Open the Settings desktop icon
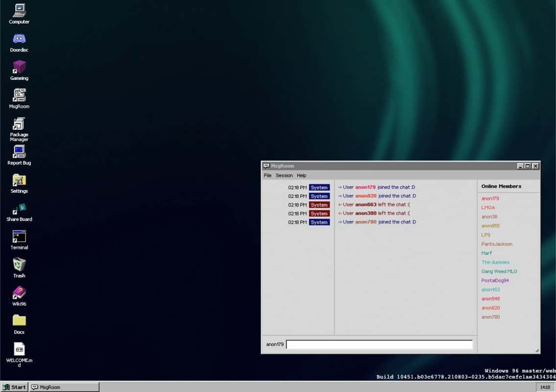556x392 pixels. point(19,180)
